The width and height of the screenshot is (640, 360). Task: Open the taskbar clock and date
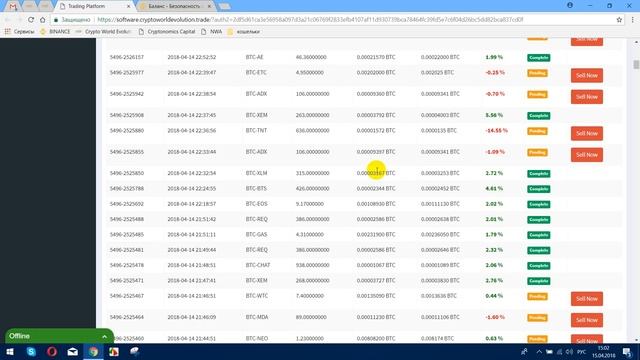pos(604,352)
